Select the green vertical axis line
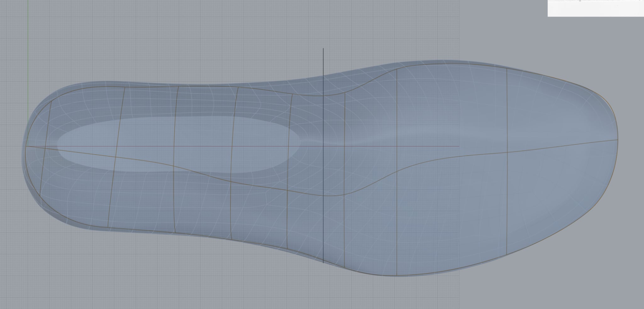644x309 pixels. point(28,47)
